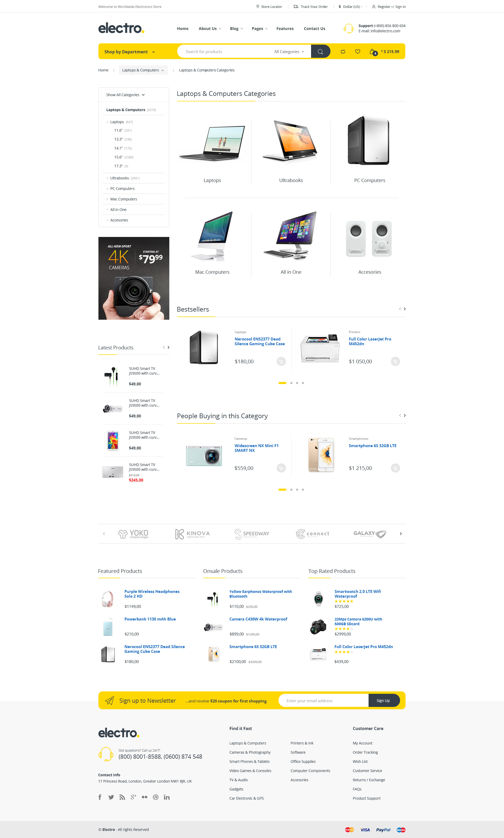Click the support headphone icon

click(347, 28)
